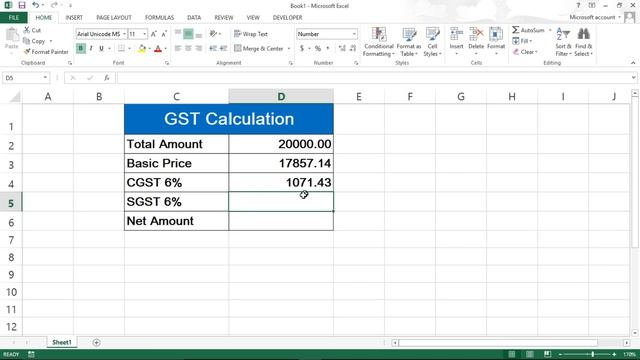The image size is (640, 360).
Task: Increase font size with the large A
Action: tap(154, 34)
